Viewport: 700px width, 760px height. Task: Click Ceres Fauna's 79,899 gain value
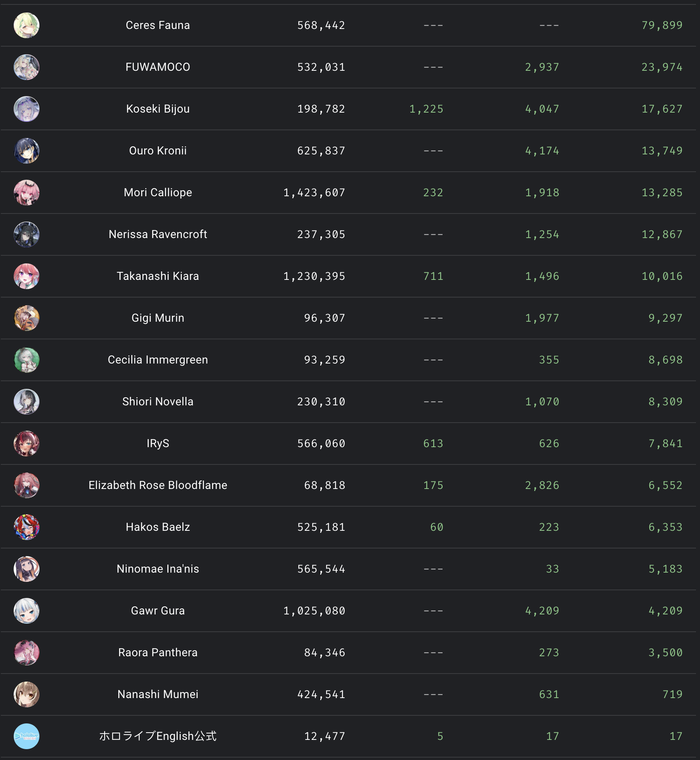(x=662, y=25)
